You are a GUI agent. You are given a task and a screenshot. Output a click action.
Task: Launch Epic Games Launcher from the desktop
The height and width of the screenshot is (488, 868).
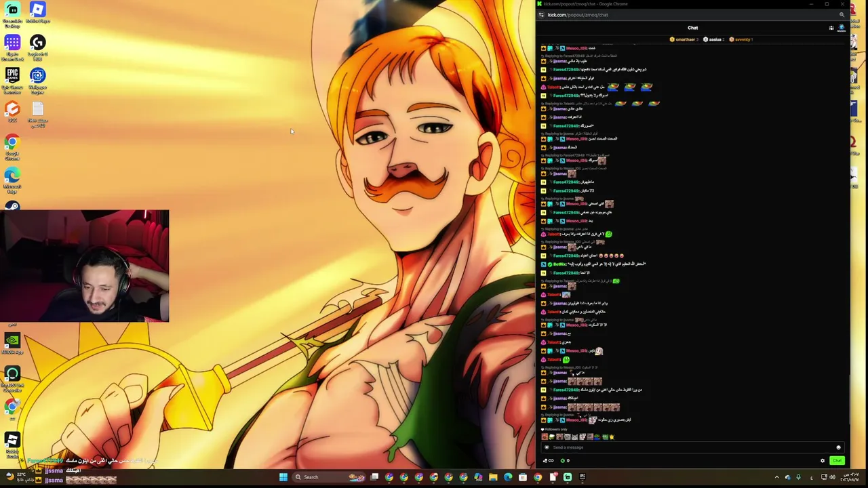tap(12, 81)
